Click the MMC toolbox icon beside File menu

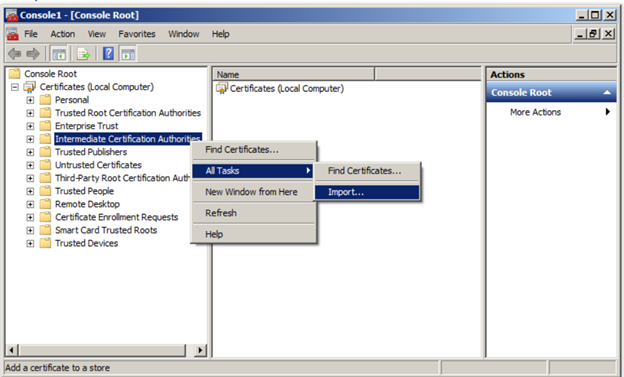coord(12,34)
